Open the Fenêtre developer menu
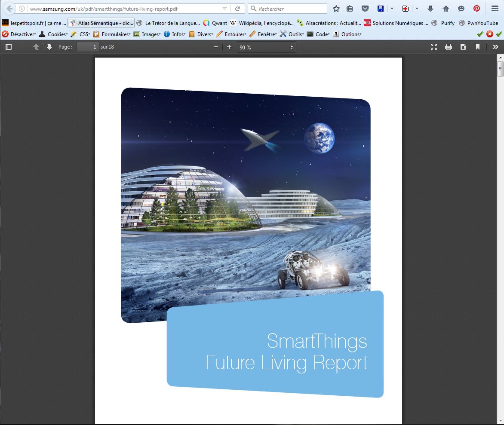Screen dimensions: 504x425 click(263, 34)
